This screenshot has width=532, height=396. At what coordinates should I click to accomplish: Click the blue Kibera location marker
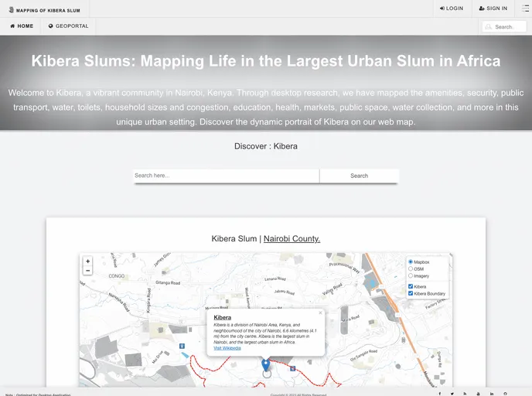click(x=266, y=365)
